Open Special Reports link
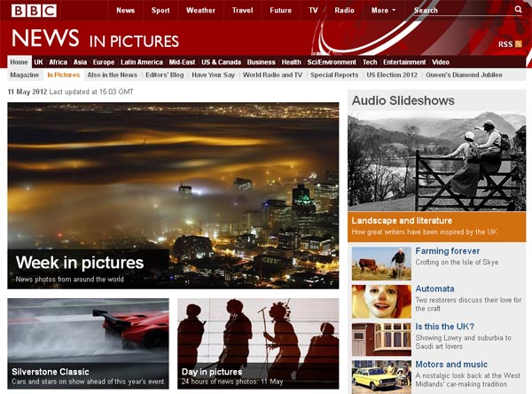 pyautogui.click(x=334, y=75)
